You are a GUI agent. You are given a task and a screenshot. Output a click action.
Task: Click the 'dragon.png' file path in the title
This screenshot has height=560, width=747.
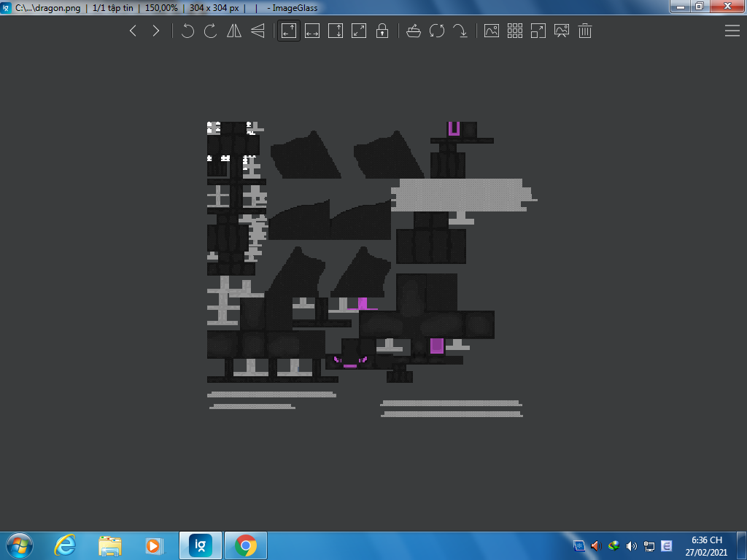[47, 7]
